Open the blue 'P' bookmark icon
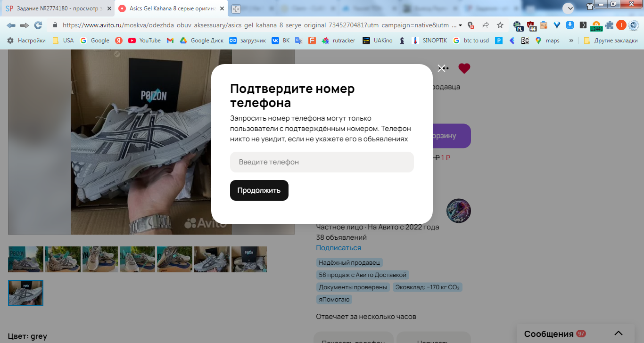 (499, 41)
